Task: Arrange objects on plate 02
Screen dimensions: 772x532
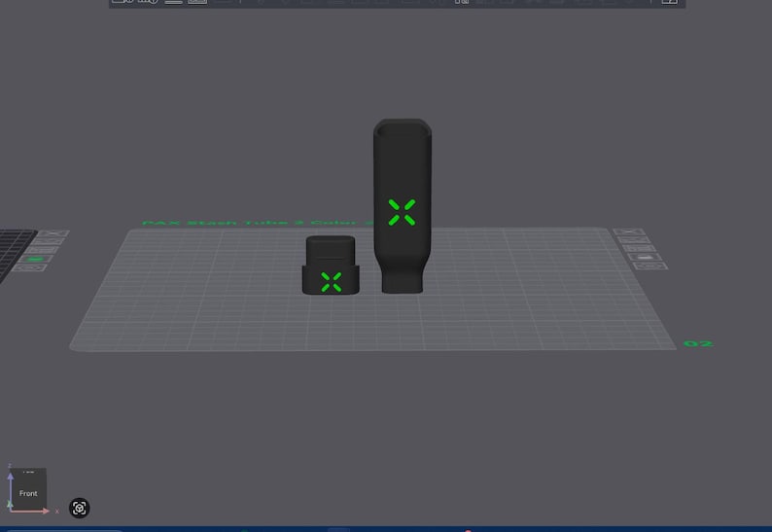Action: (639, 248)
